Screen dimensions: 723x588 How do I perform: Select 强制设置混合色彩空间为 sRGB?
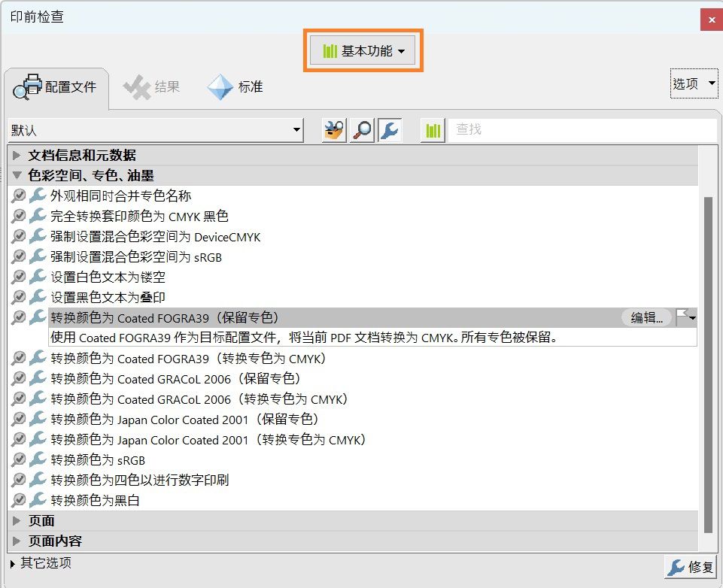[136, 257]
